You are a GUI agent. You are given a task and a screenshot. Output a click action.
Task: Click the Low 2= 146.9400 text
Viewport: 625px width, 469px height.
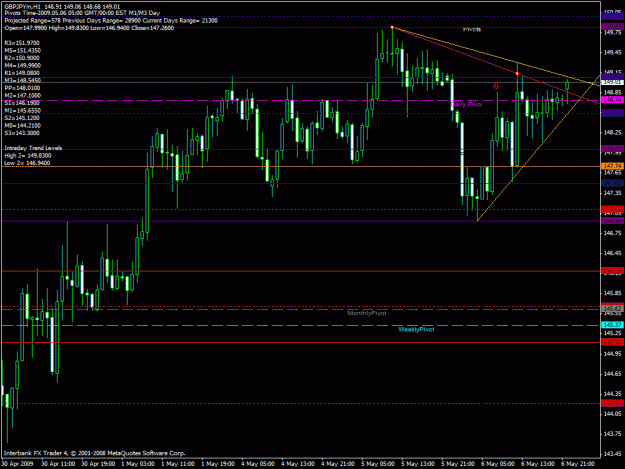click(x=28, y=163)
